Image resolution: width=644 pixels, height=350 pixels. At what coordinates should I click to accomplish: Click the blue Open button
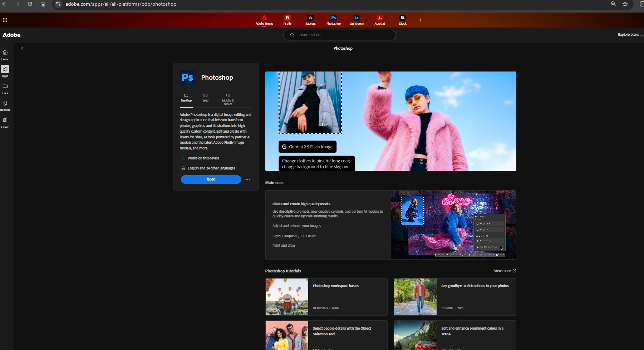[211, 179]
